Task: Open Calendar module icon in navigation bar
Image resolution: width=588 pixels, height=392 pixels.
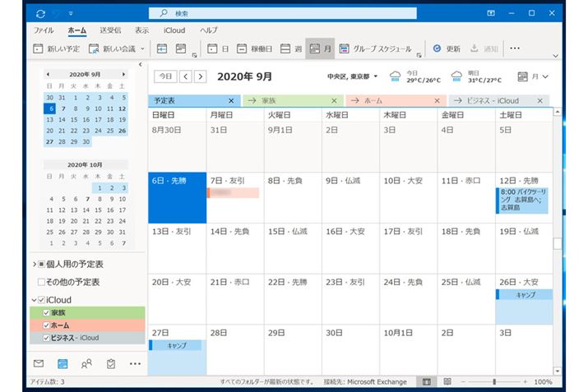Action: tap(63, 363)
